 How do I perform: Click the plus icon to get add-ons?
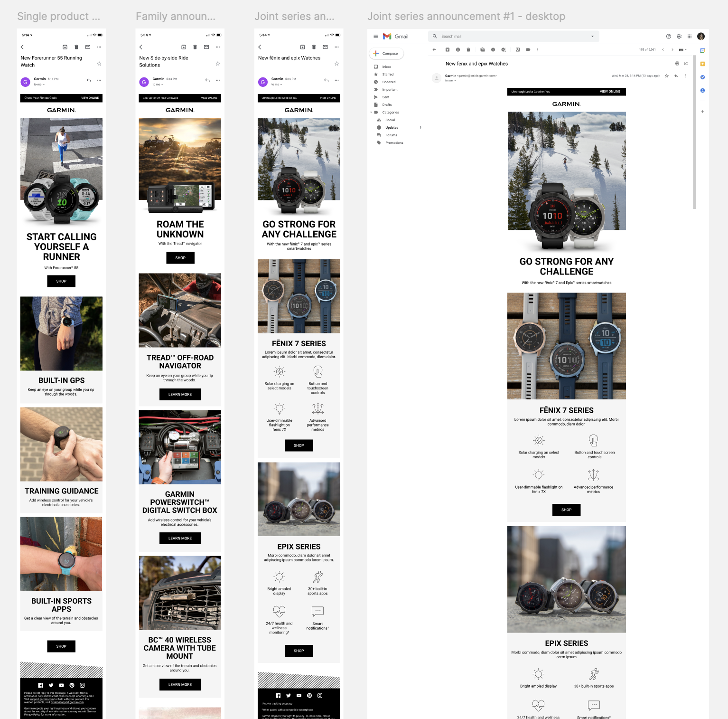[703, 112]
